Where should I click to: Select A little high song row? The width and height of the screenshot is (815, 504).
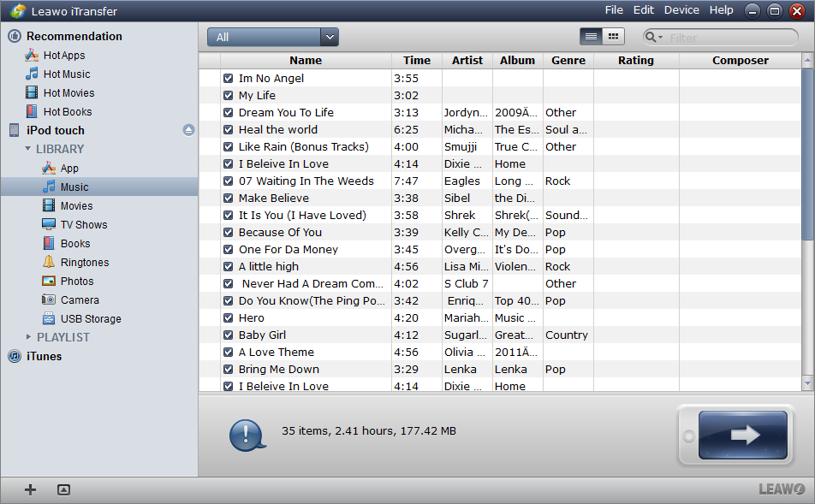500,267
